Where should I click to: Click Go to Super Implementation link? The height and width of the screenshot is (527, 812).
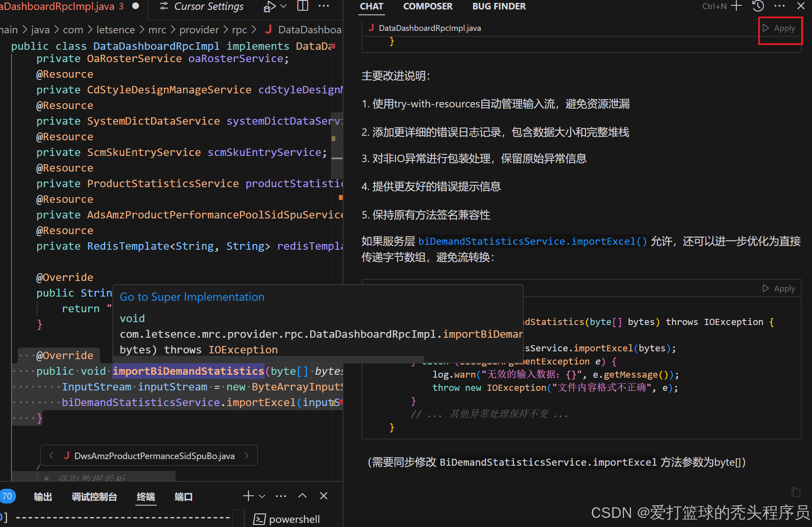(192, 297)
